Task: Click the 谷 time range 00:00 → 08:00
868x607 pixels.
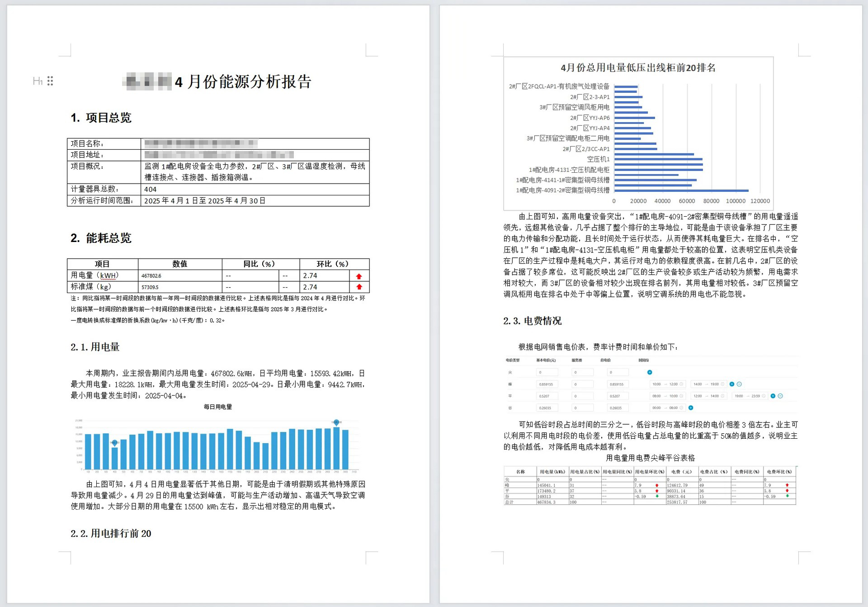Action: tap(667, 408)
